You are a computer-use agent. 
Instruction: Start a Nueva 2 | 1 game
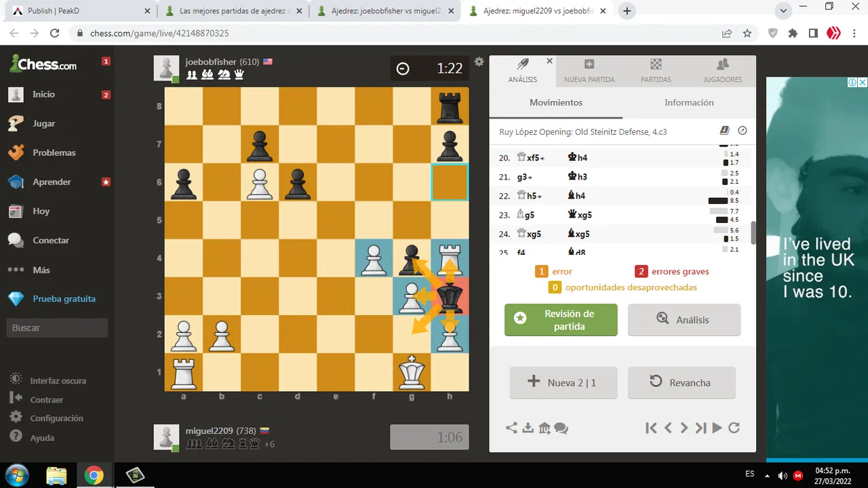(x=564, y=383)
